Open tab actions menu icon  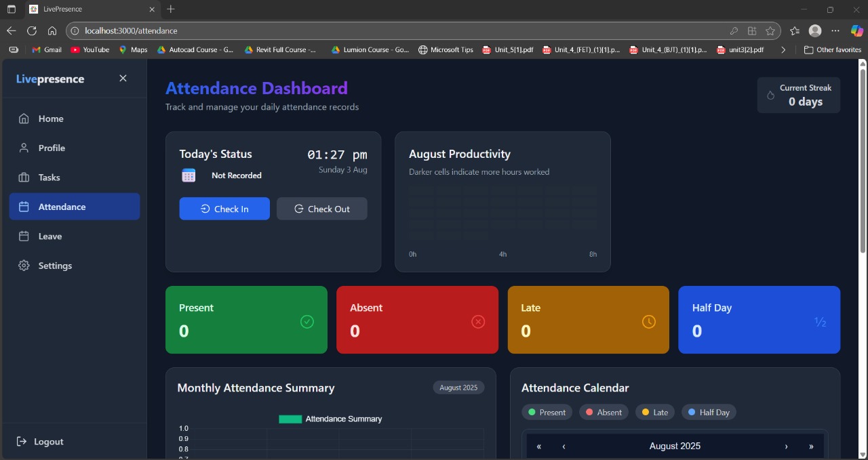[11, 9]
